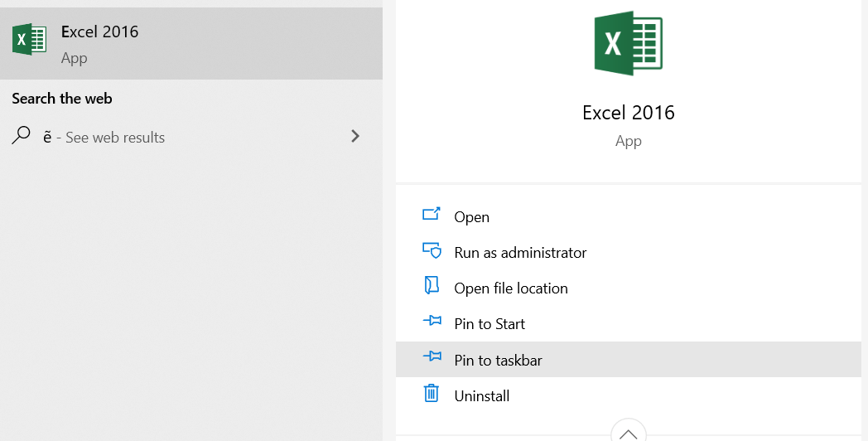The width and height of the screenshot is (868, 441).
Task: Click the magnifier icon under Search the web
Action: point(22,136)
